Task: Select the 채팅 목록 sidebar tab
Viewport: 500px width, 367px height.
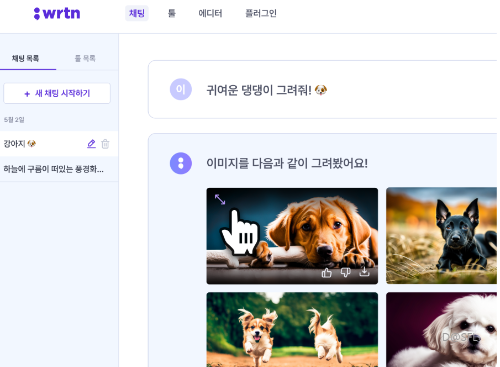Action: click(26, 59)
